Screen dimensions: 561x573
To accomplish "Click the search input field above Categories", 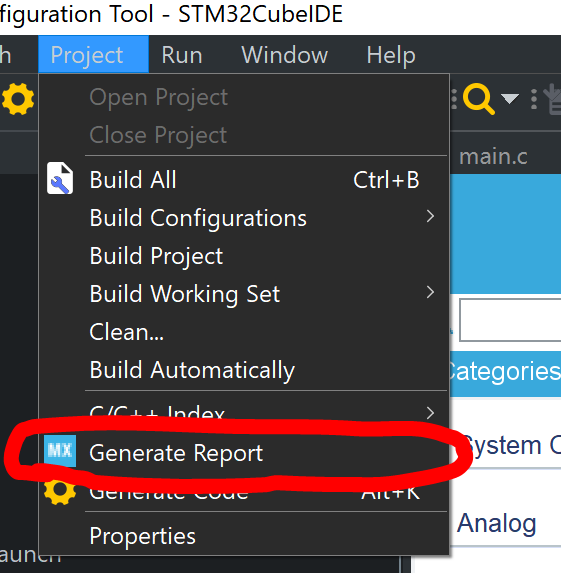I will (x=510, y=320).
